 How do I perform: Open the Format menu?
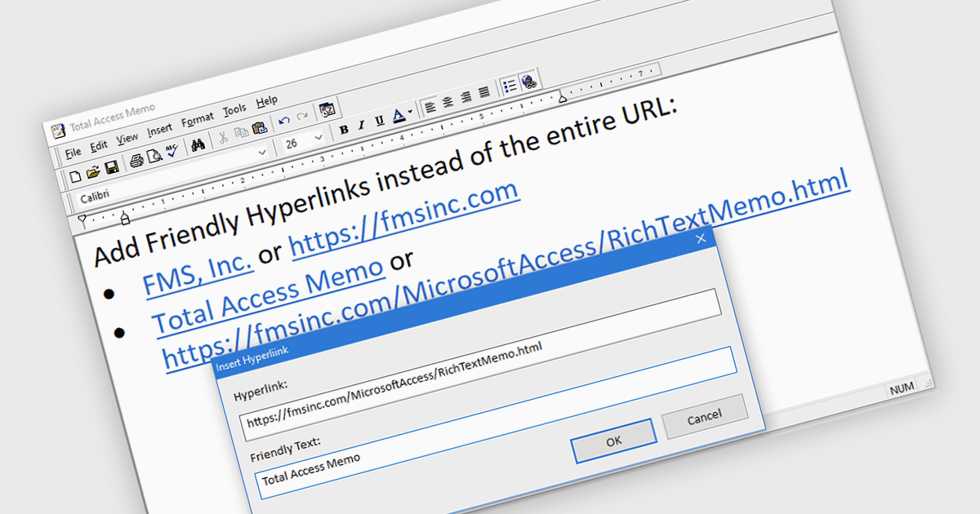pos(198,120)
